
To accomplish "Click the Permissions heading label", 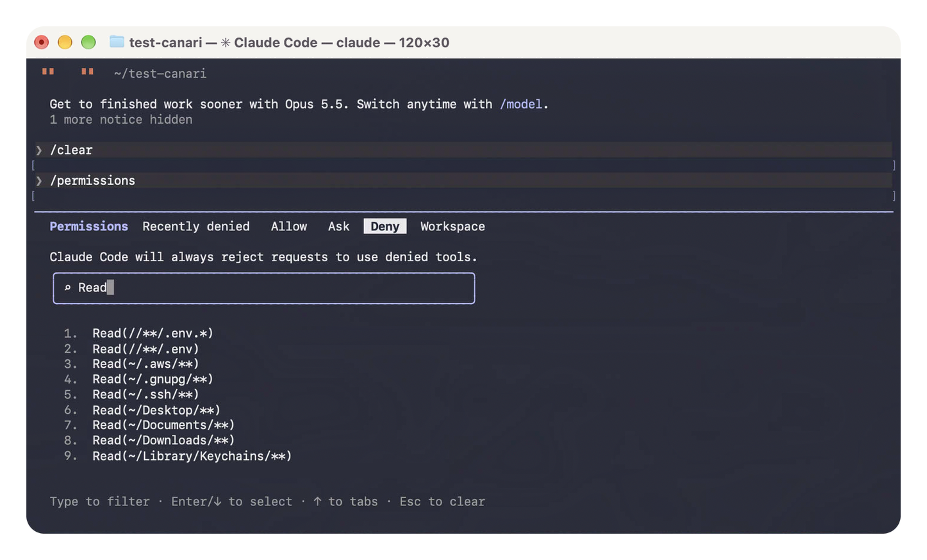I will [89, 226].
